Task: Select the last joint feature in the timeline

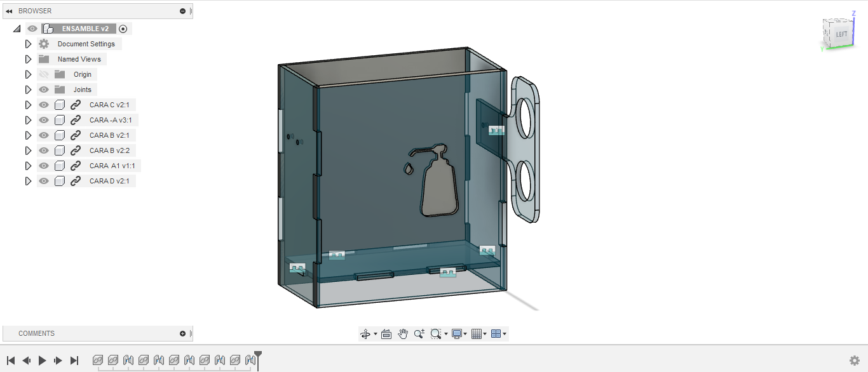Action: pyautogui.click(x=250, y=360)
